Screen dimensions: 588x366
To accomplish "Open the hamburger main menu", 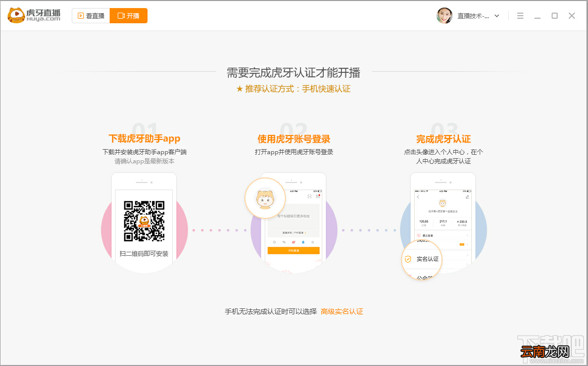I will point(520,16).
